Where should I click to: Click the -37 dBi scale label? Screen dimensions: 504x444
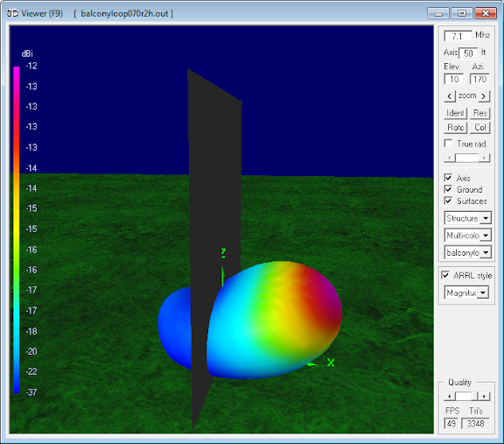tap(31, 392)
